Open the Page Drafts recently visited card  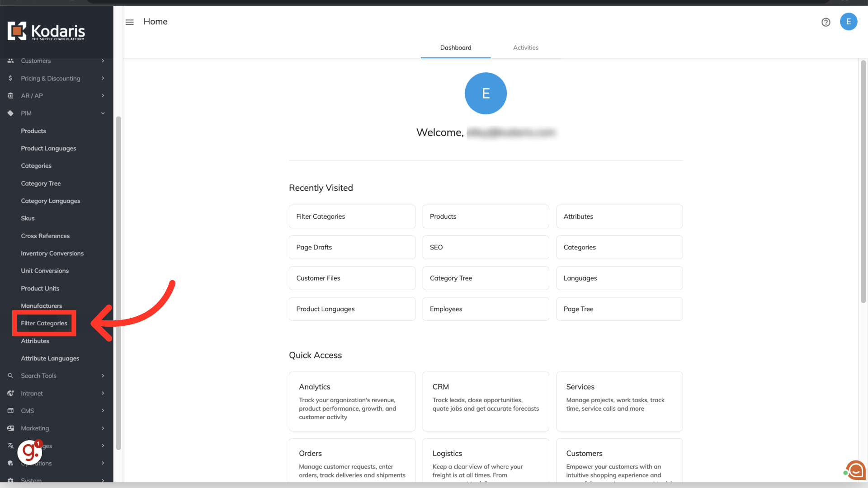[352, 247]
